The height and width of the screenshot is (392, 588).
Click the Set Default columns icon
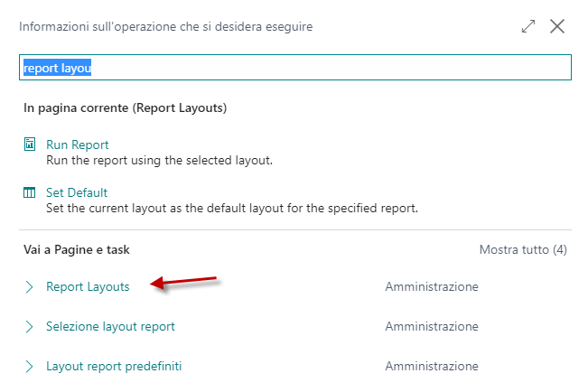pyautogui.click(x=29, y=192)
